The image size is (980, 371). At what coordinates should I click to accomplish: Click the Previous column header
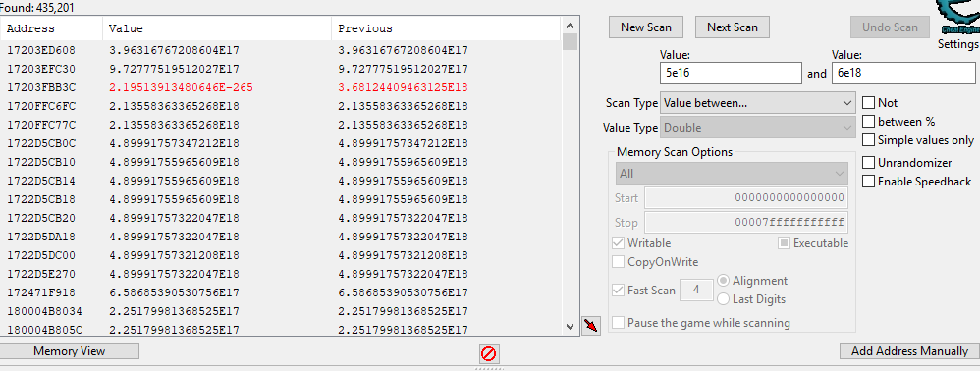(x=446, y=28)
